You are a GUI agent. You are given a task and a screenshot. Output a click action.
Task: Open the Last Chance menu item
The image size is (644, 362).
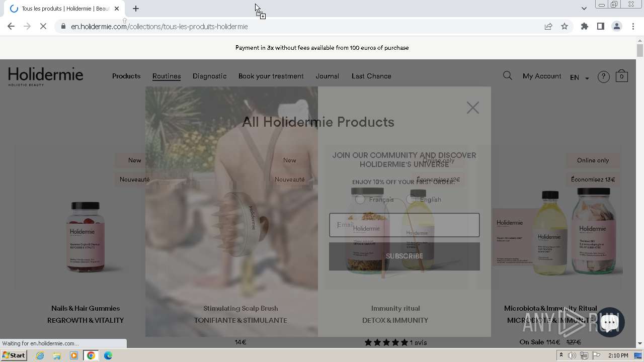click(371, 76)
